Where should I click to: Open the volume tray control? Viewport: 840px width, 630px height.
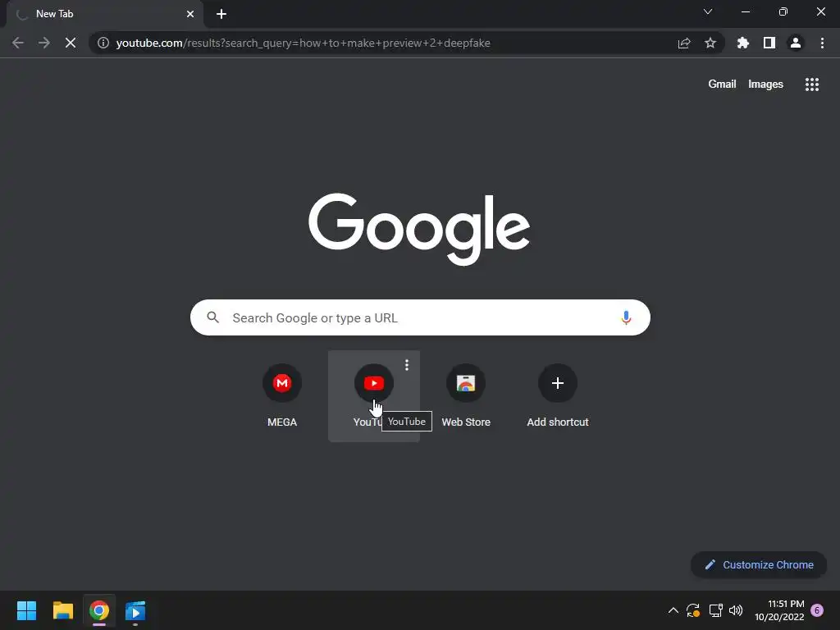pyautogui.click(x=736, y=610)
